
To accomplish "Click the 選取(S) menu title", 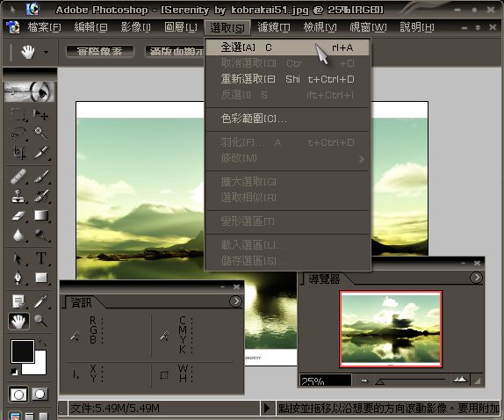I will click(x=227, y=28).
